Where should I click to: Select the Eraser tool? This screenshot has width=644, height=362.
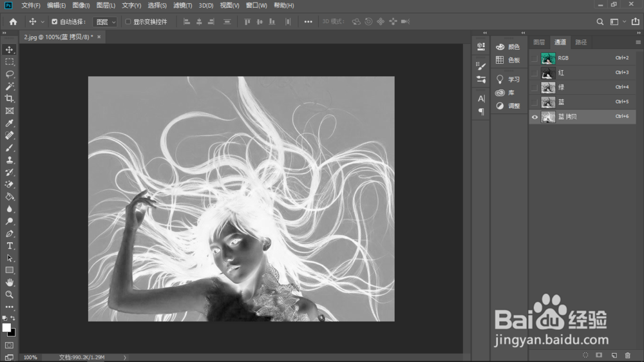tap(10, 184)
